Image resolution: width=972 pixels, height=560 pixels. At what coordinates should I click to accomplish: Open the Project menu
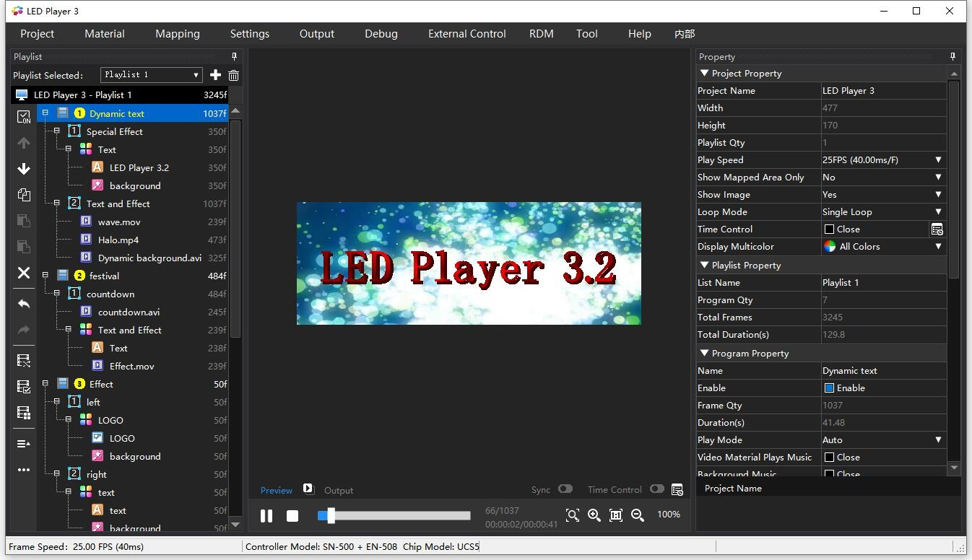pyautogui.click(x=38, y=34)
